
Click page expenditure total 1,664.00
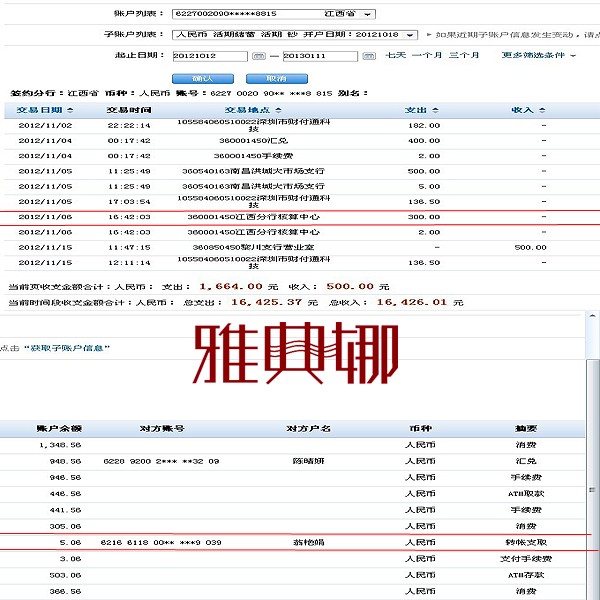(x=231, y=287)
